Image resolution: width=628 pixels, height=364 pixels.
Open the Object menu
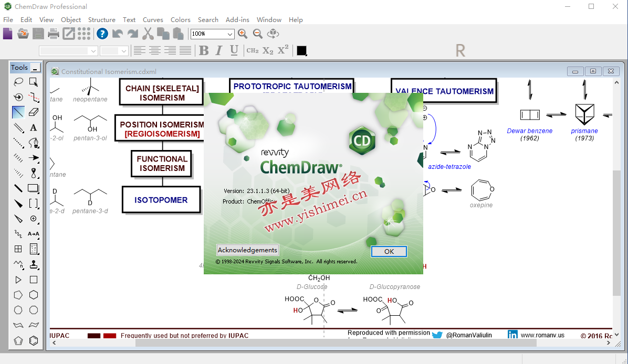click(71, 19)
